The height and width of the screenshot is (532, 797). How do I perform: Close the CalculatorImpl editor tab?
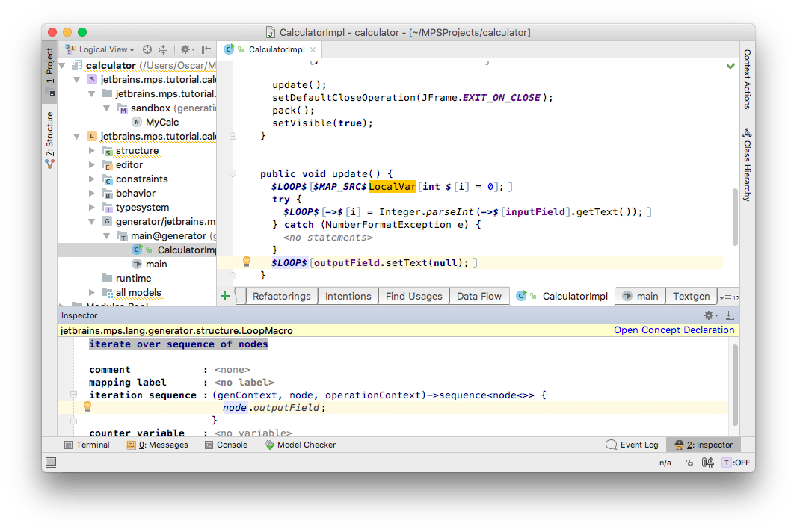[x=313, y=50]
